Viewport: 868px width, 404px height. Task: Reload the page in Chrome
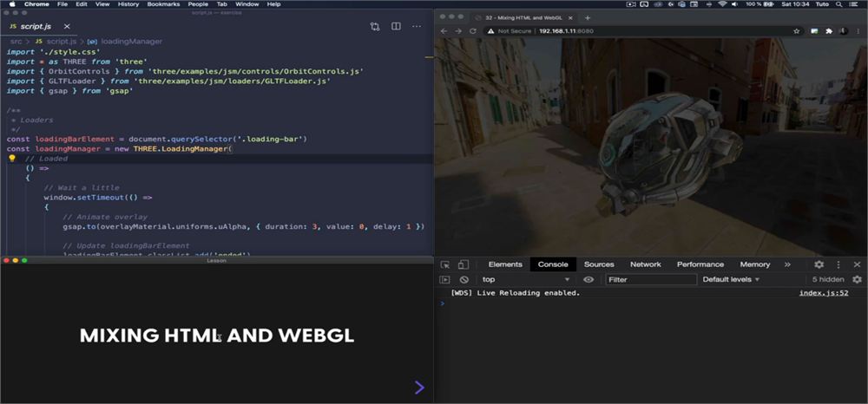(473, 31)
